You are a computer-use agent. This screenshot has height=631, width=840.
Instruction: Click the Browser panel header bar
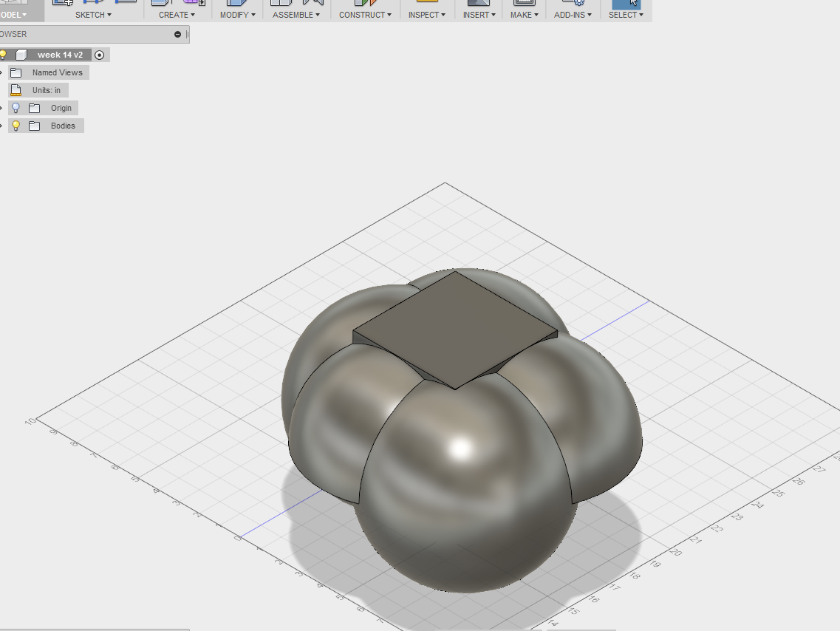[95, 34]
